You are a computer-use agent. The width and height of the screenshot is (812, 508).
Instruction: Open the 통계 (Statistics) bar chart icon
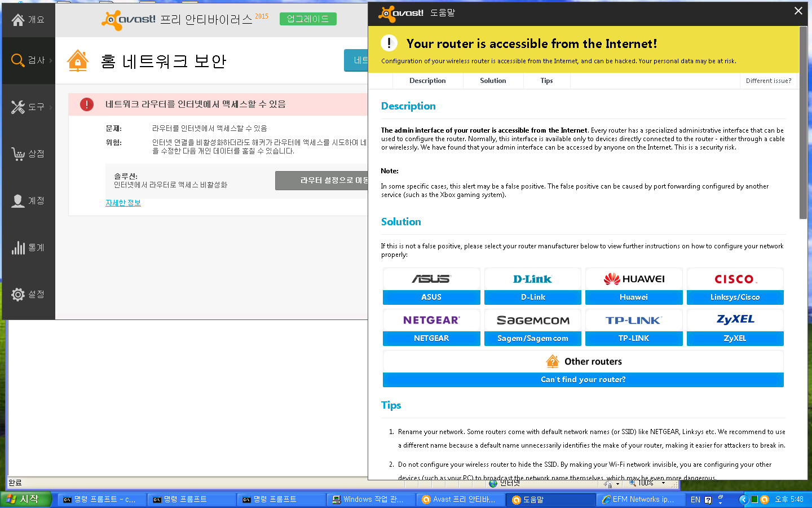pos(18,248)
